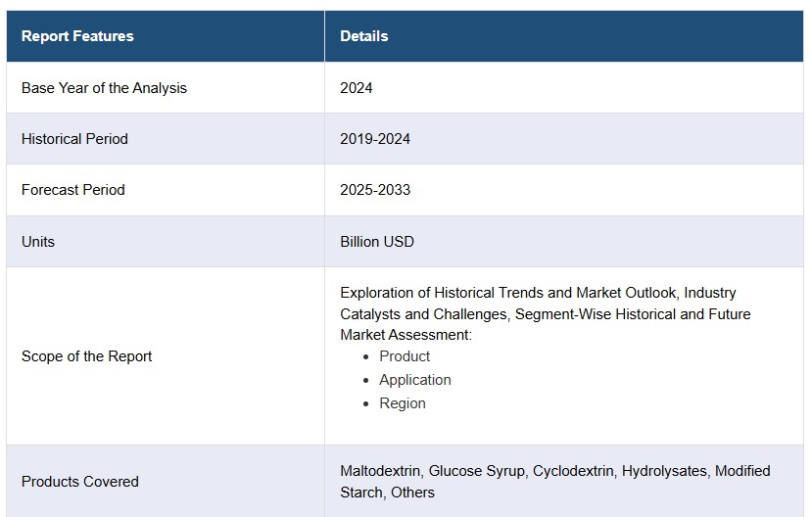Click the Billion USD value

(x=377, y=242)
